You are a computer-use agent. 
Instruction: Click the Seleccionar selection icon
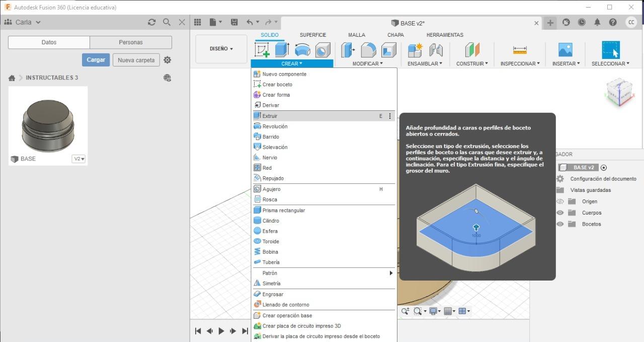pyautogui.click(x=611, y=50)
